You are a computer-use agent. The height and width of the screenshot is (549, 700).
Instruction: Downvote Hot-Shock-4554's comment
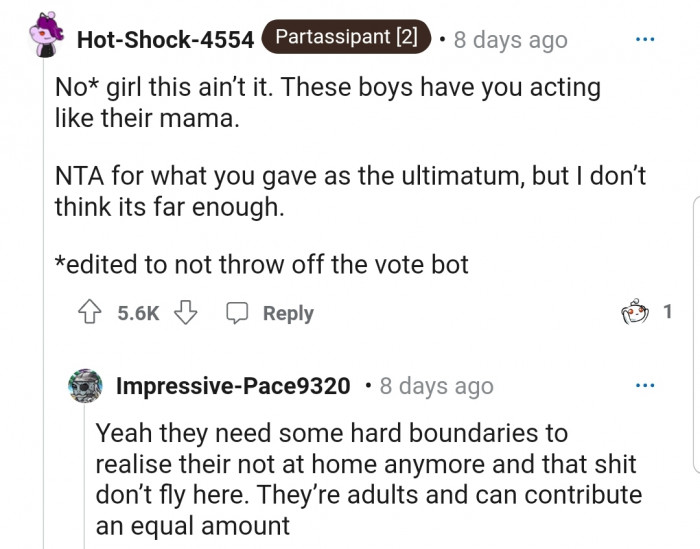point(185,314)
